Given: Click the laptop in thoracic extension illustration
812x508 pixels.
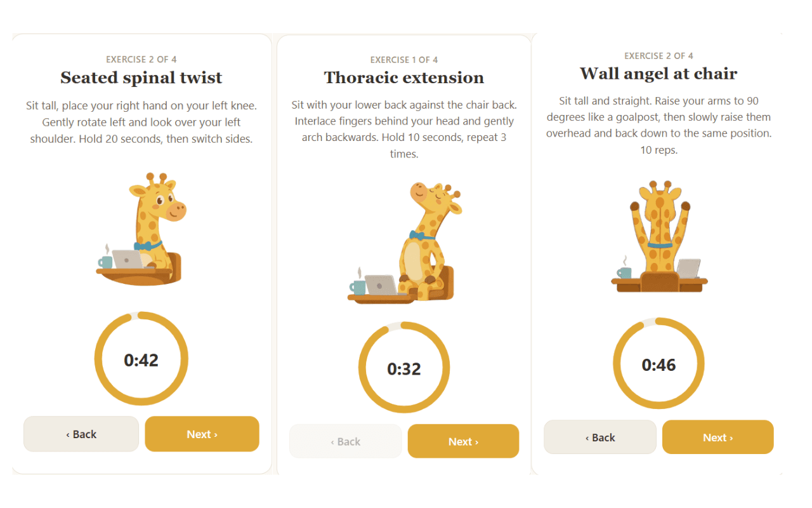Looking at the screenshot, I should point(381,284).
